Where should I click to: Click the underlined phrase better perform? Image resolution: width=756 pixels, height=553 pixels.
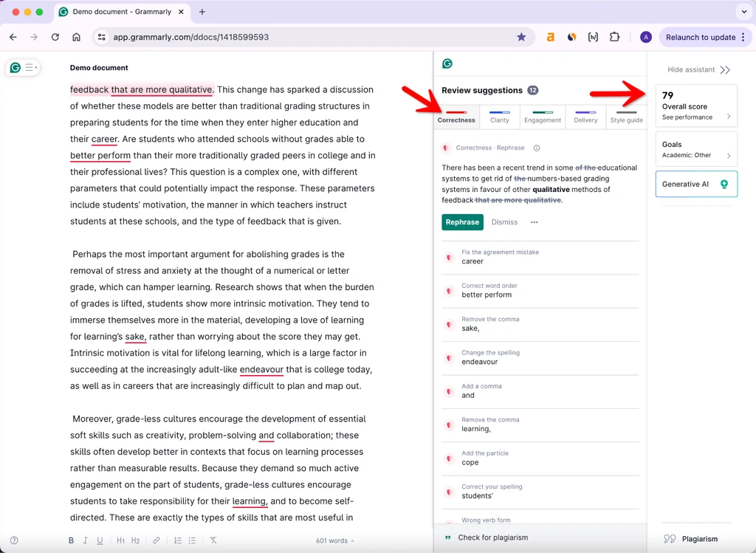click(x=100, y=156)
